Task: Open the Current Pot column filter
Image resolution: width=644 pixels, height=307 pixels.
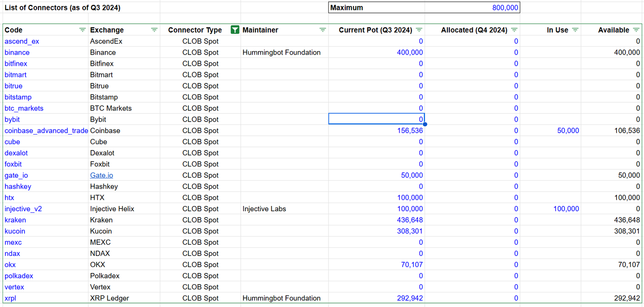Action: click(x=419, y=30)
